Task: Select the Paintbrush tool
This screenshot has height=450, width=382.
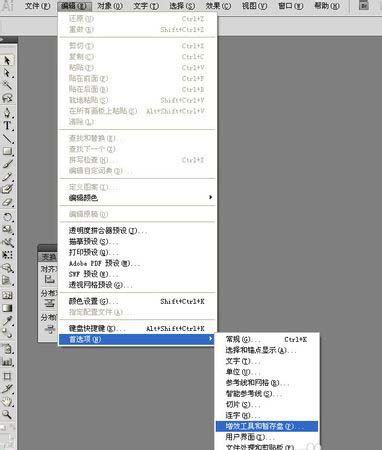Action: tap(7, 164)
